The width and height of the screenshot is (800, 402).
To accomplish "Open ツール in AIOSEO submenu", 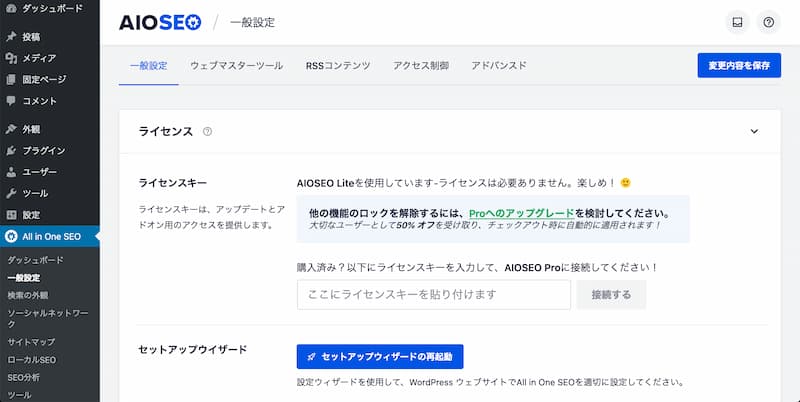I will click(x=19, y=395).
